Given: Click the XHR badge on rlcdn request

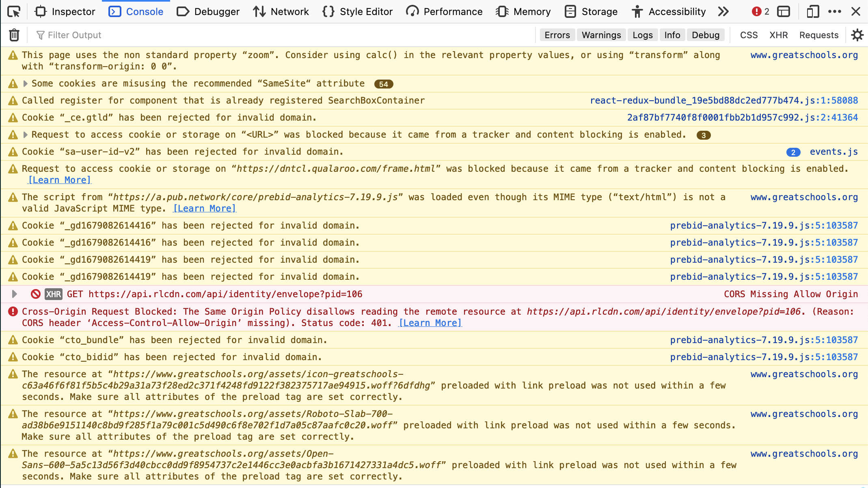Looking at the screenshot, I should point(54,294).
